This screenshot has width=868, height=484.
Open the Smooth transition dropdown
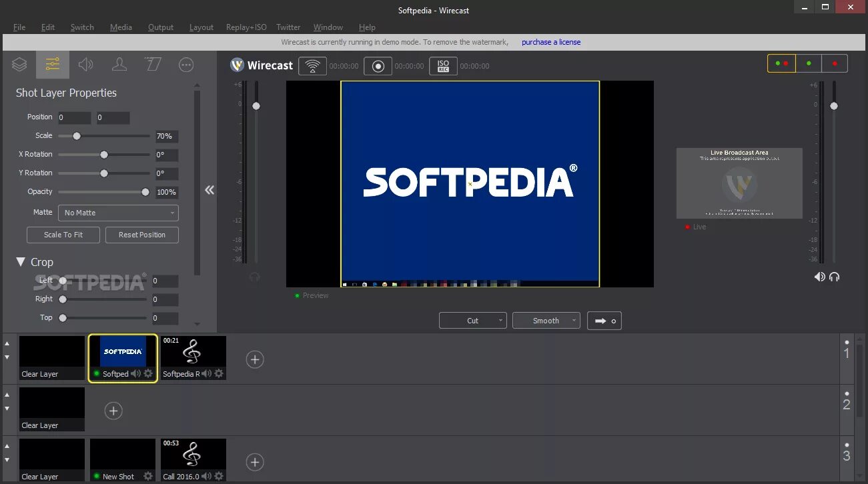pyautogui.click(x=546, y=321)
